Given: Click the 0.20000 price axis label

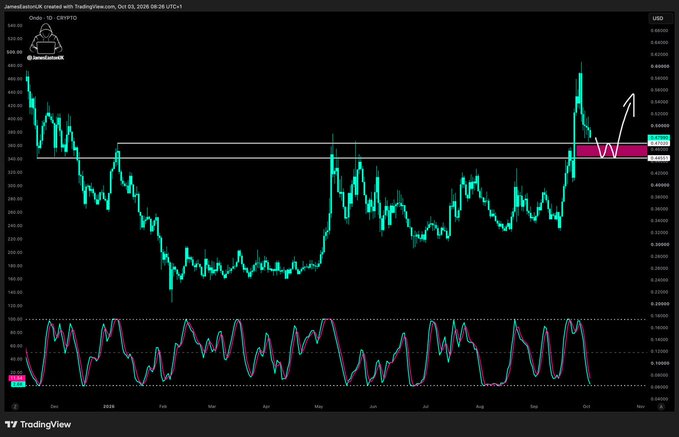Looking at the screenshot, I should [x=659, y=304].
